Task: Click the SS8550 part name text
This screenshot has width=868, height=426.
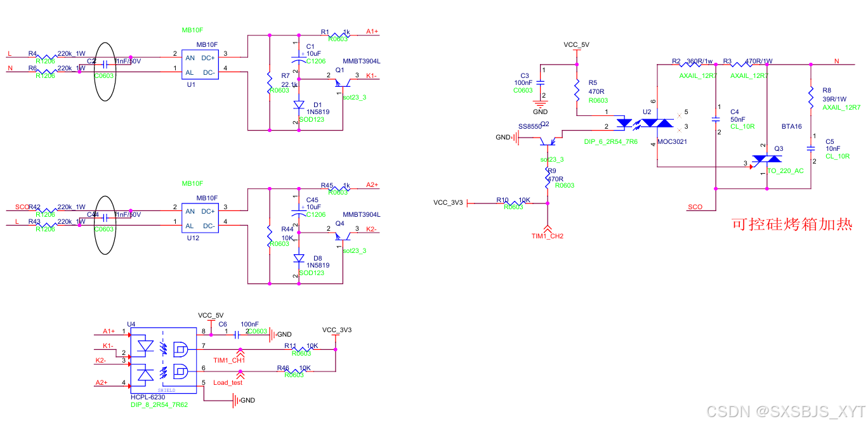Action: pyautogui.click(x=530, y=127)
